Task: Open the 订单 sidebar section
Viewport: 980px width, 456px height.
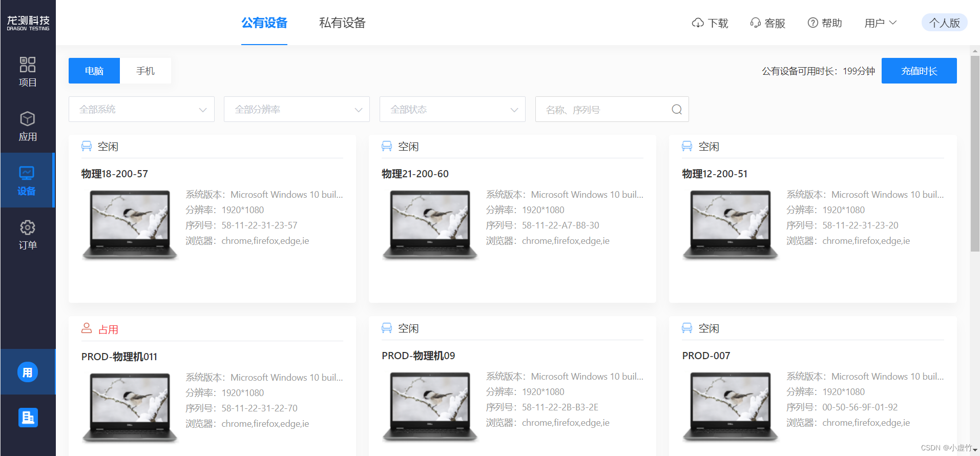Action: 28,235
